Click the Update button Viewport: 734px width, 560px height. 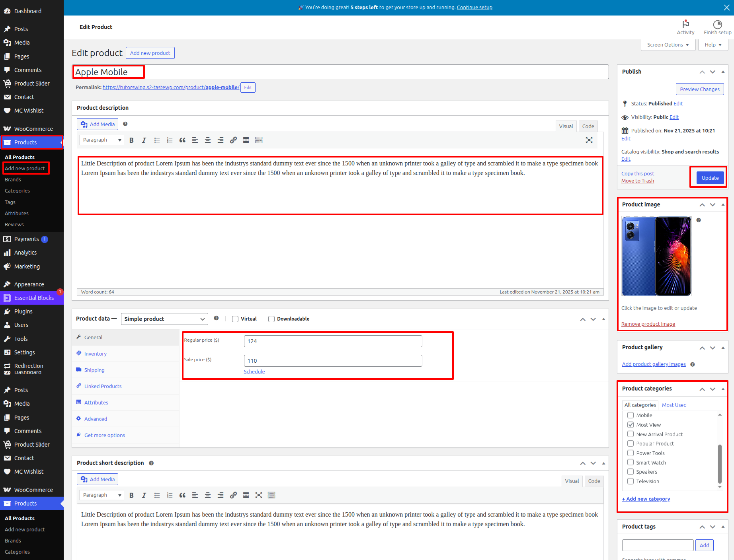tap(710, 178)
